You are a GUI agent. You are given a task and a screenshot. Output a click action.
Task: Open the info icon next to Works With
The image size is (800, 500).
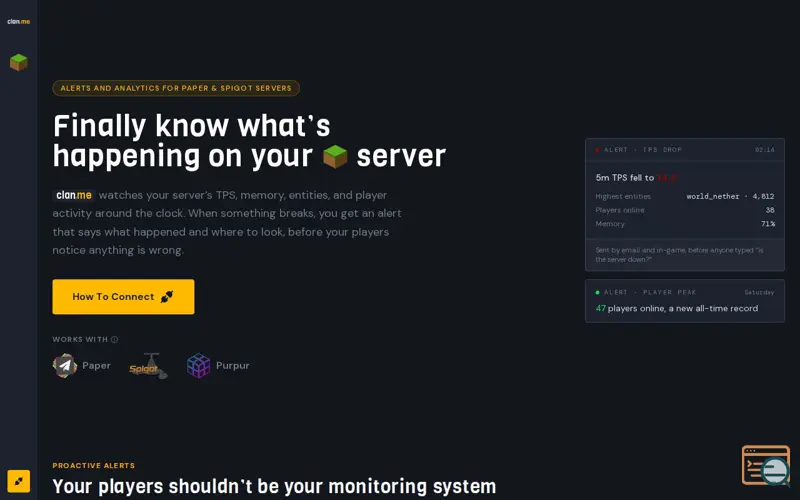point(114,339)
